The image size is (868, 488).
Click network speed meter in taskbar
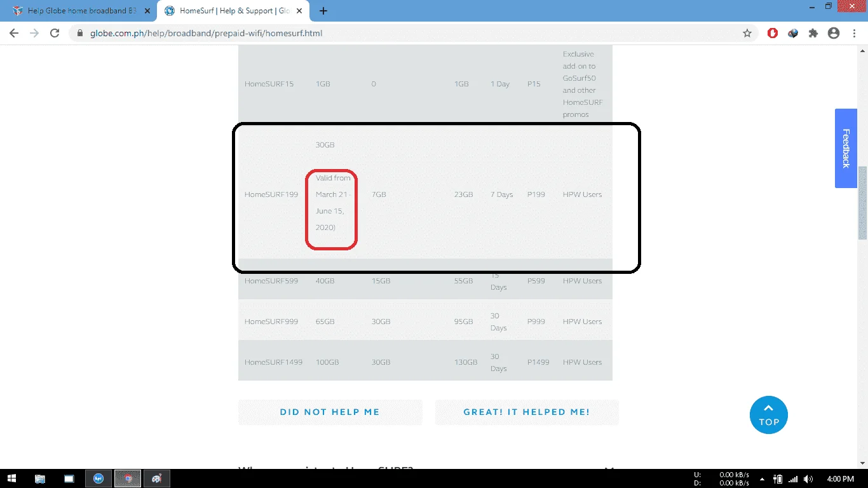pos(721,478)
